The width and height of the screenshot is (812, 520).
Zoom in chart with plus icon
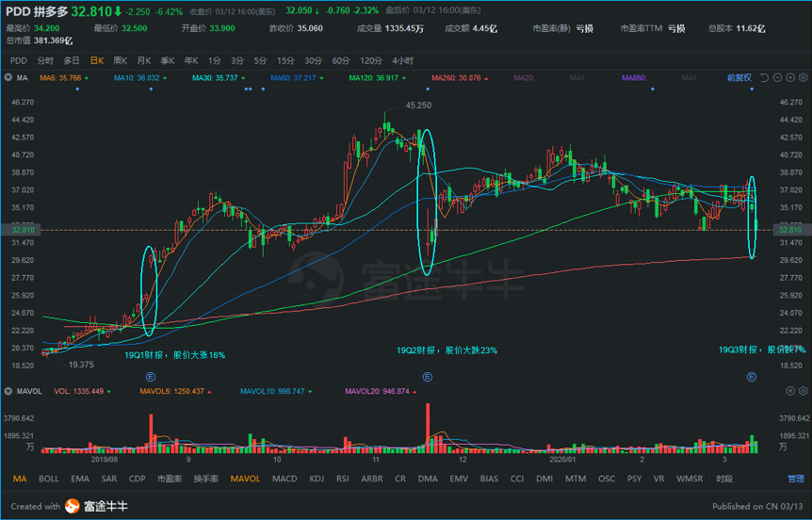coord(790,77)
